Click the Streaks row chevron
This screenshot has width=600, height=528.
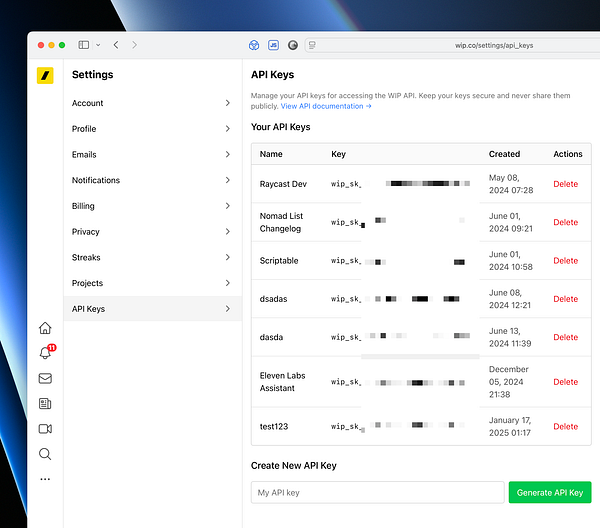pyautogui.click(x=228, y=257)
